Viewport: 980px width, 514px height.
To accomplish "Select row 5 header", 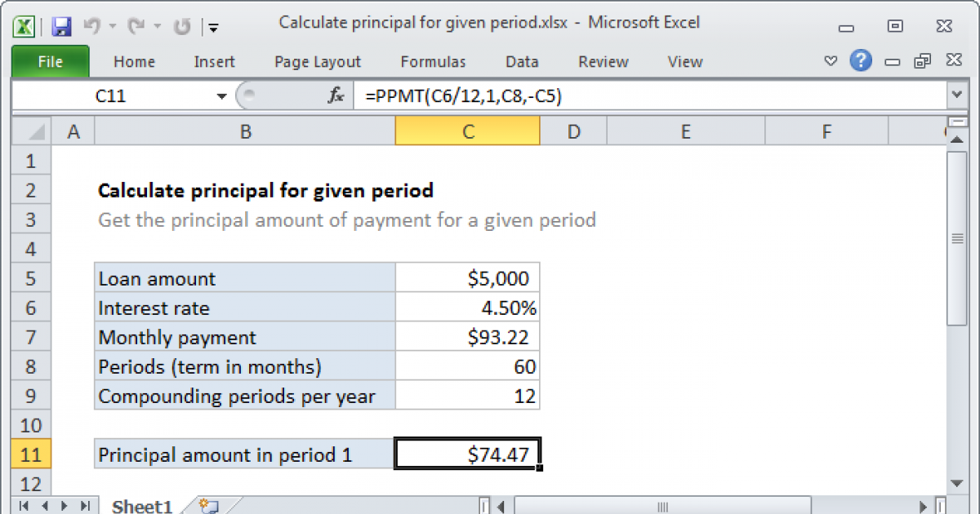I will [x=32, y=278].
